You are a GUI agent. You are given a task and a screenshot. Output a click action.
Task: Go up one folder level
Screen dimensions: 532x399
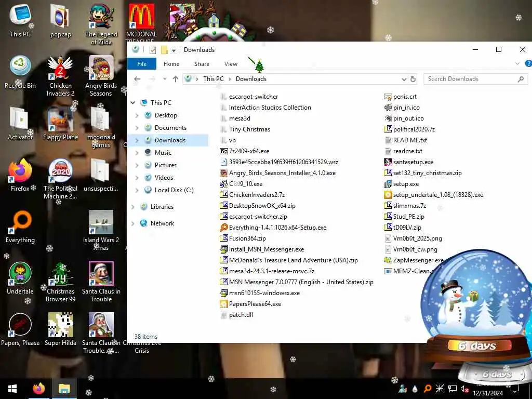click(176, 79)
